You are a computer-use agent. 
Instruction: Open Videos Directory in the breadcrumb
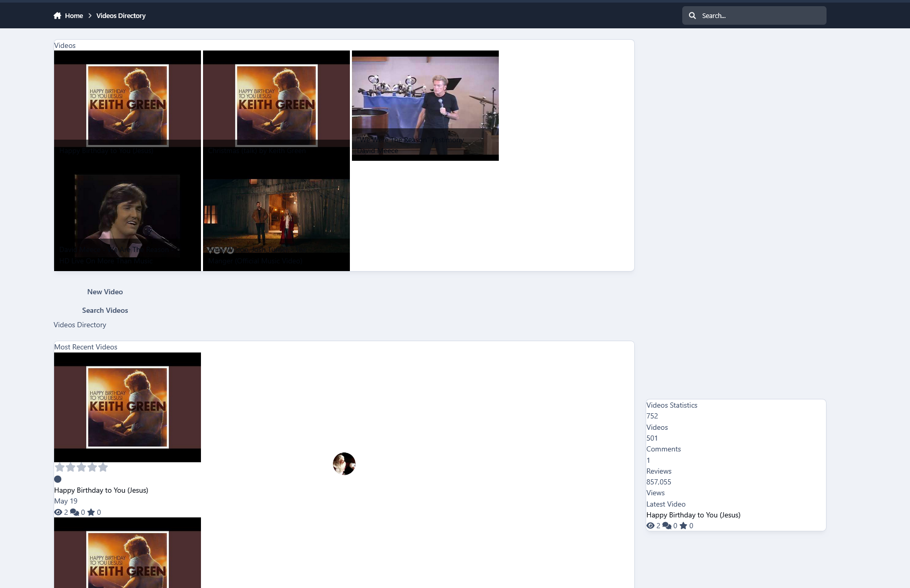click(121, 16)
